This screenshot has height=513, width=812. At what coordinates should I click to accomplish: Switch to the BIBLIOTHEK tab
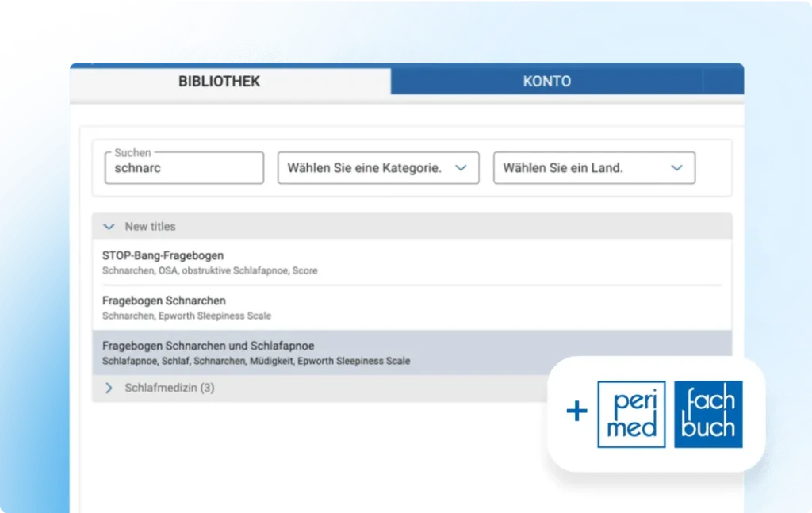(x=230, y=82)
